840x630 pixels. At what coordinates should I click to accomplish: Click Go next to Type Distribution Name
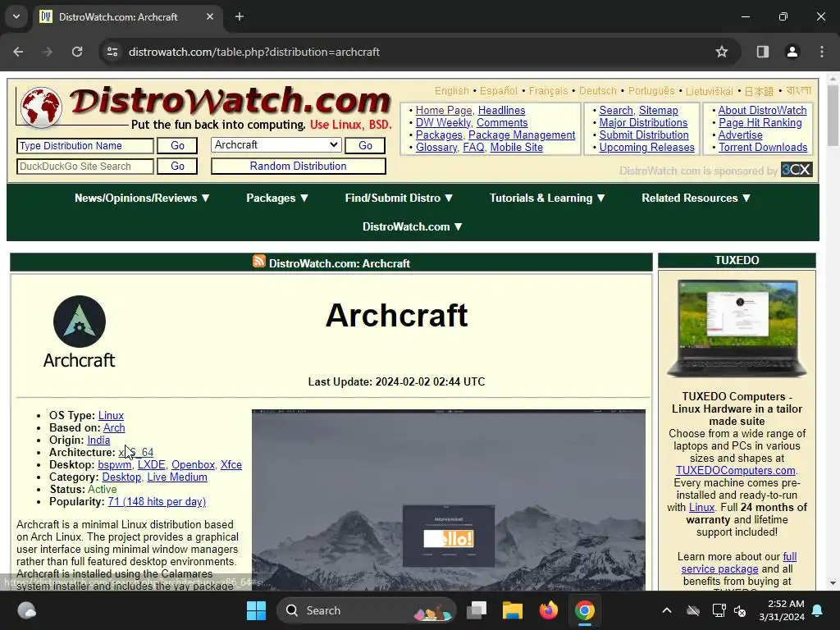177,146
